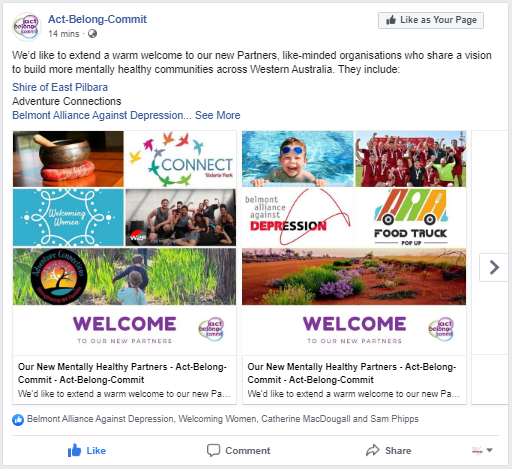Open the Welcoming Women teal image
512x469 pixels.
coord(68,217)
